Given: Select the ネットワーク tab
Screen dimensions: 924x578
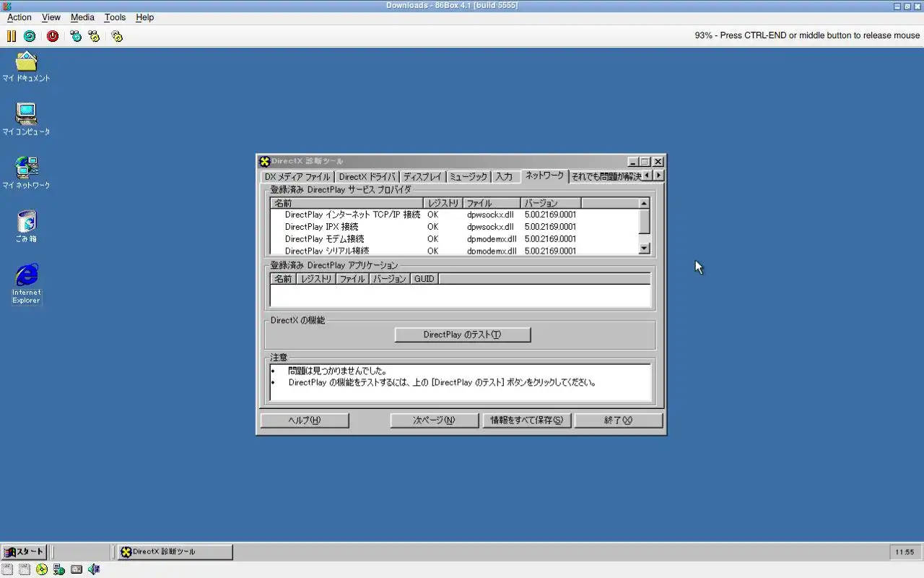Looking at the screenshot, I should 544,176.
